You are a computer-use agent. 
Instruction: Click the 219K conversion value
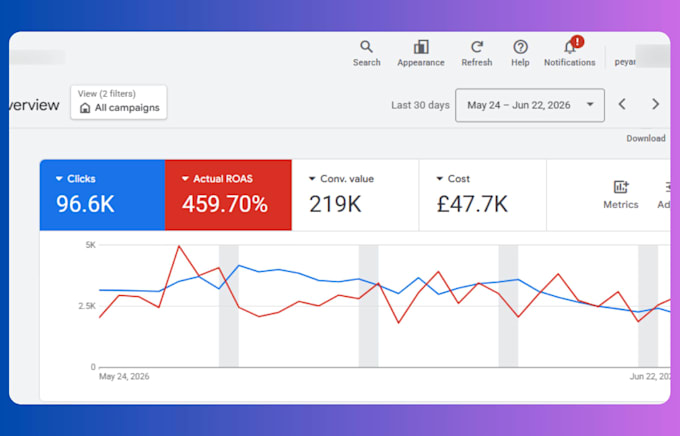[x=335, y=204]
